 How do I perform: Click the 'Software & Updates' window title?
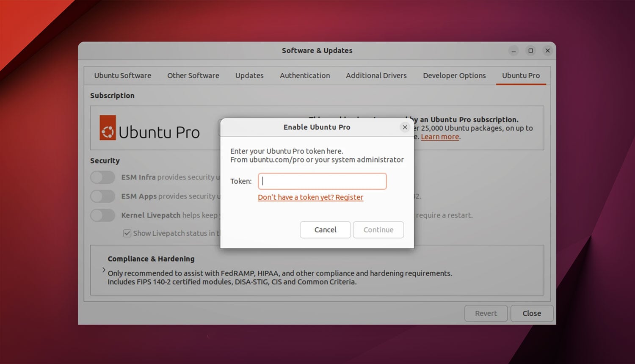317,51
